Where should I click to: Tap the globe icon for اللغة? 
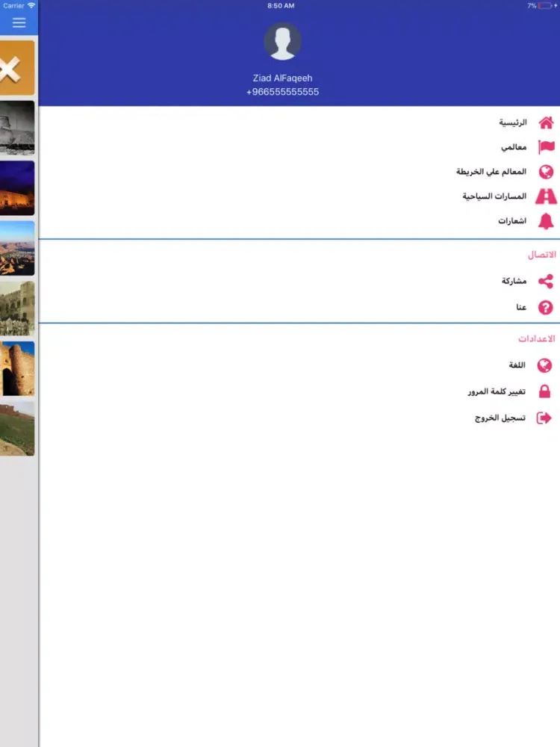tap(544, 365)
